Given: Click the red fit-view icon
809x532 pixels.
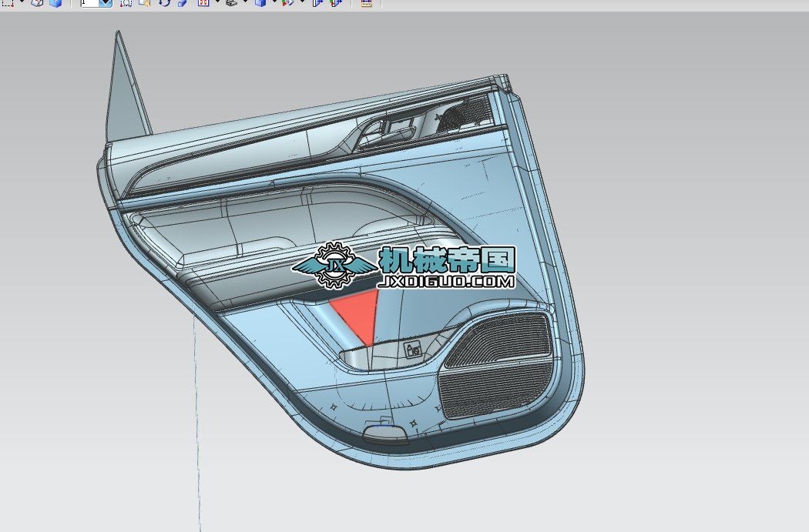Looking at the screenshot, I should [203, 3].
